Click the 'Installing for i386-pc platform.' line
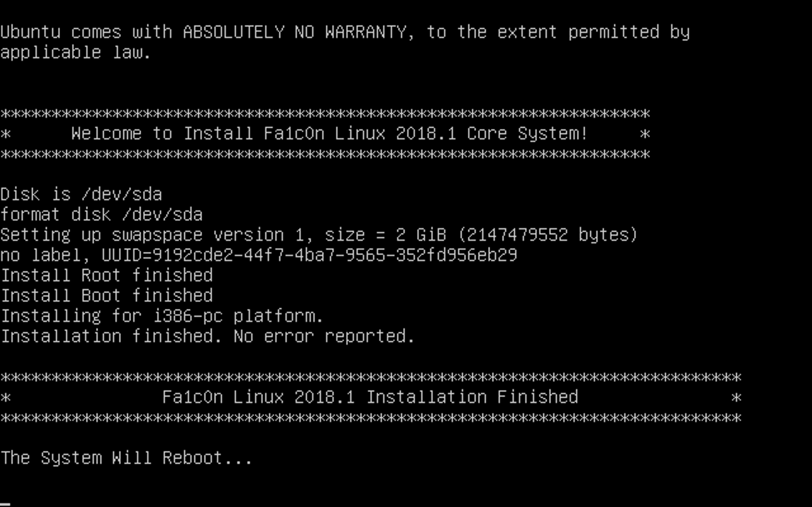812x507 pixels. pos(162,316)
